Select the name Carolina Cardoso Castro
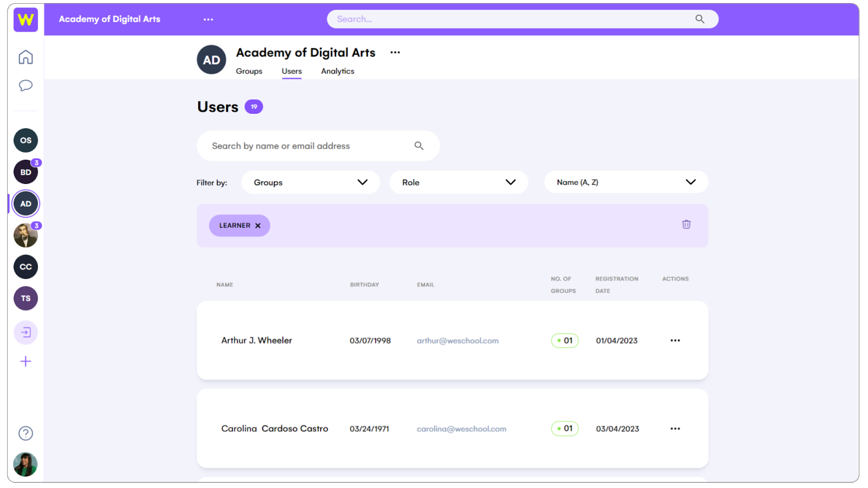Image resolution: width=868 pixels, height=488 pixels. (275, 428)
